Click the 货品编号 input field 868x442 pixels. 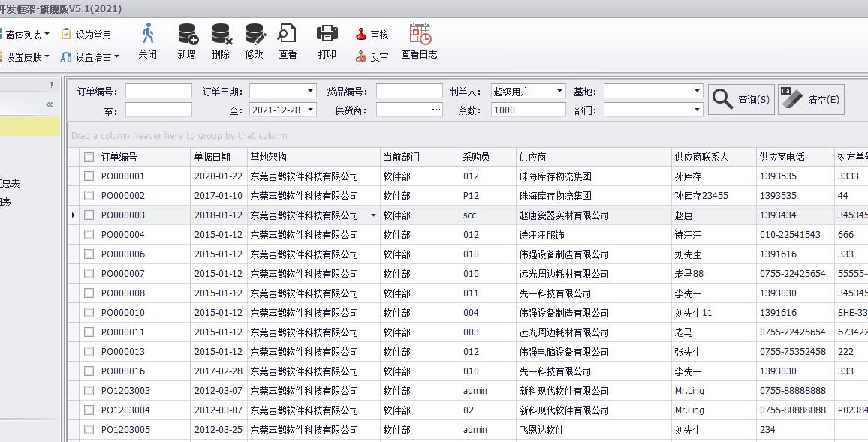[x=409, y=91]
